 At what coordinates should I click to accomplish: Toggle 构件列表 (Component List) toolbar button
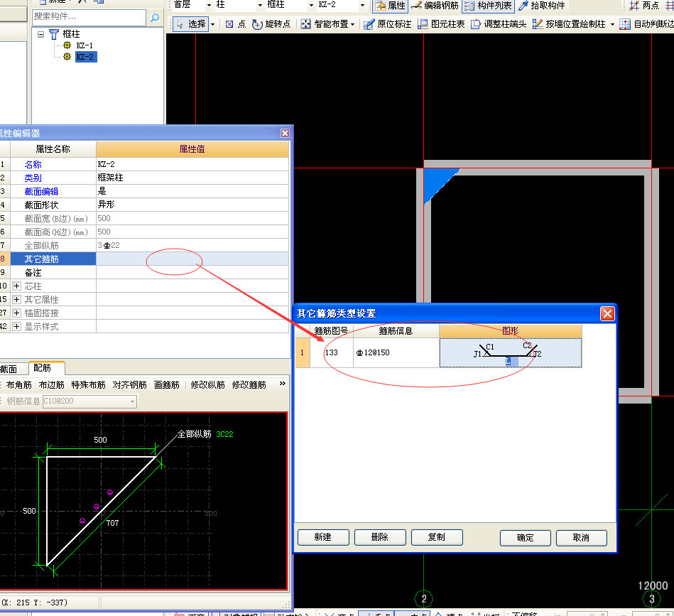(489, 6)
